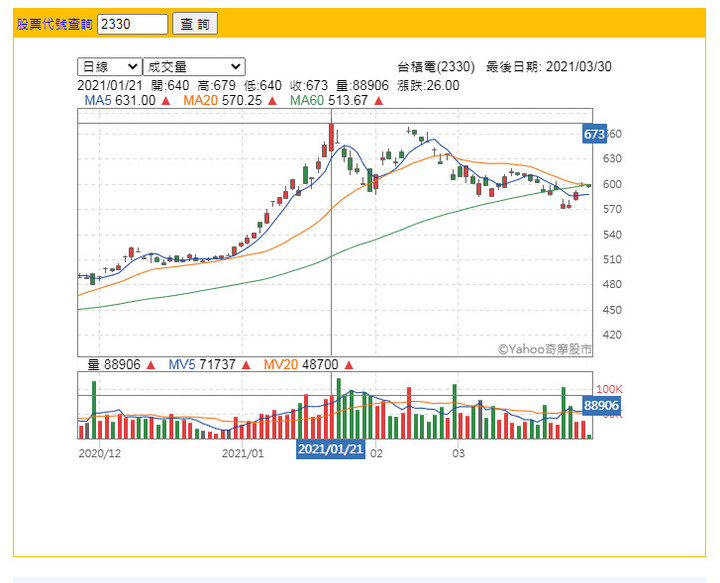Open the 日線 period dropdown
The image size is (720, 583).
[109, 67]
